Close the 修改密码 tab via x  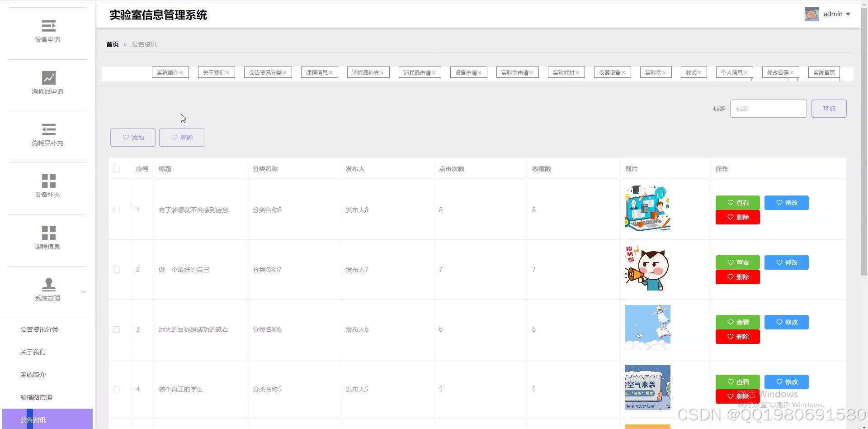click(x=792, y=73)
